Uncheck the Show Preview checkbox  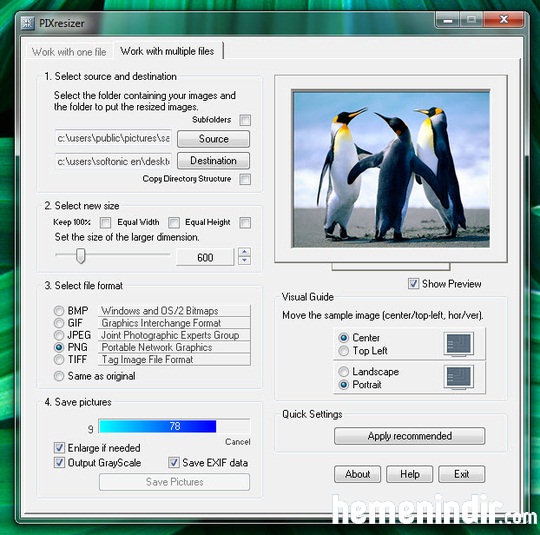(x=413, y=284)
